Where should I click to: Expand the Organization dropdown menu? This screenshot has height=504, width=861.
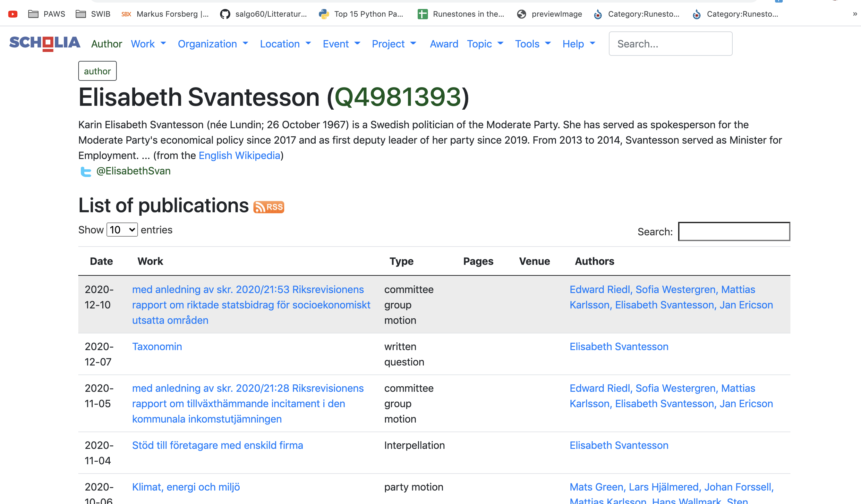click(x=213, y=44)
